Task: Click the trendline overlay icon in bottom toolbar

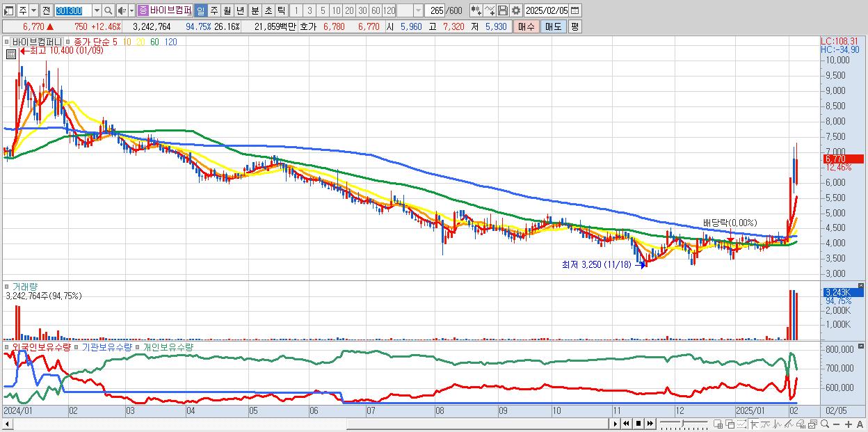Action: (x=765, y=424)
